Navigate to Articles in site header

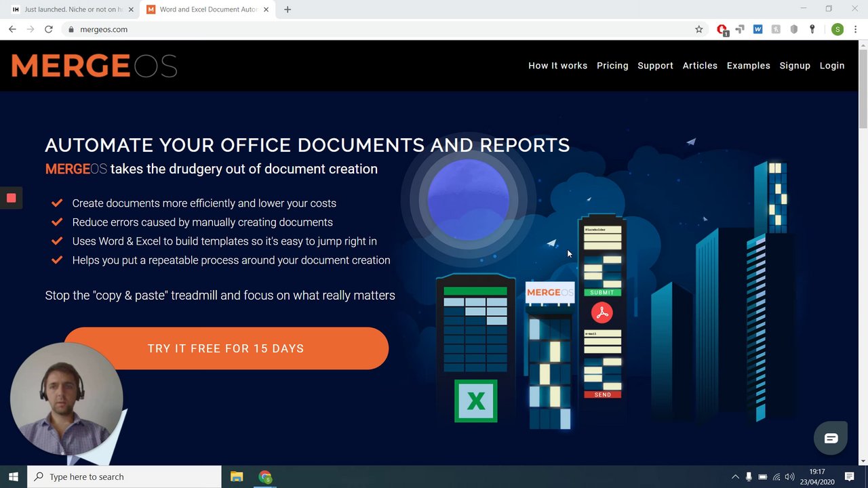coord(700,66)
